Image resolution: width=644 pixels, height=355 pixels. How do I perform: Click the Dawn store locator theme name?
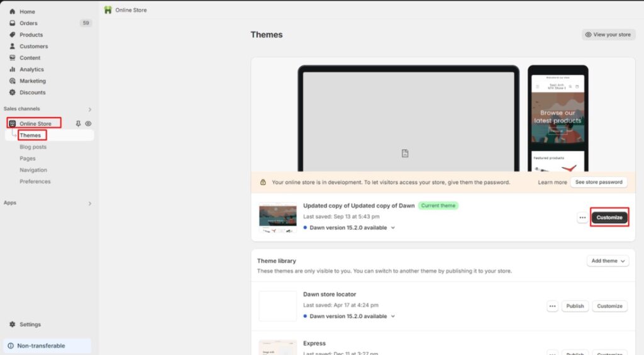330,294
